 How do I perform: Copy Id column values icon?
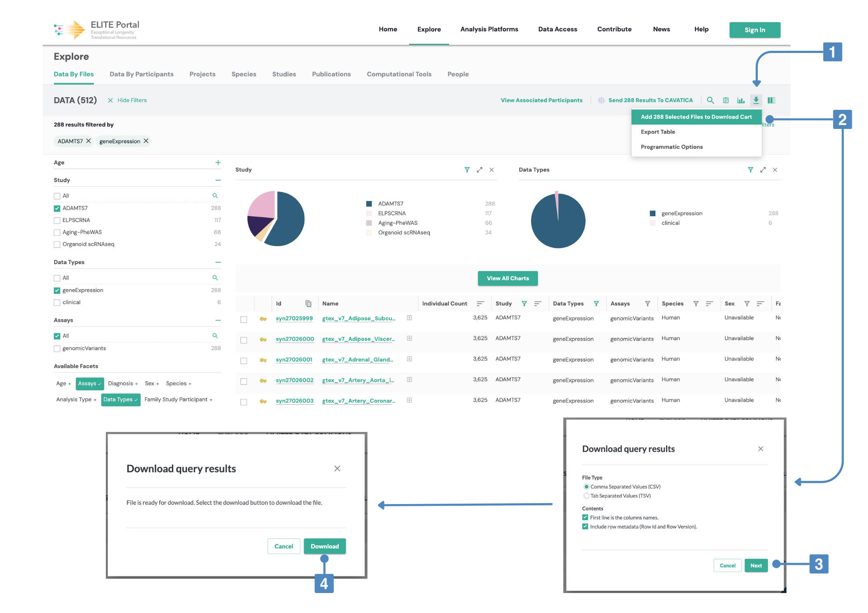point(309,303)
